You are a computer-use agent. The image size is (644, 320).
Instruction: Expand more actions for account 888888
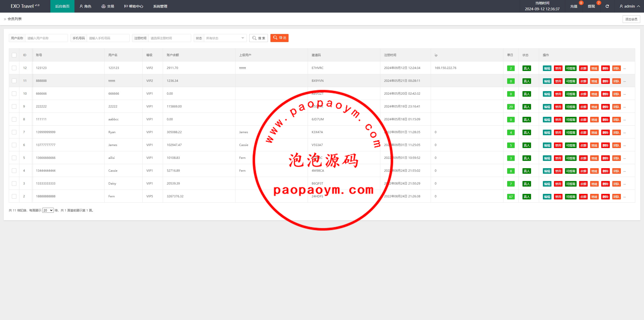click(624, 81)
